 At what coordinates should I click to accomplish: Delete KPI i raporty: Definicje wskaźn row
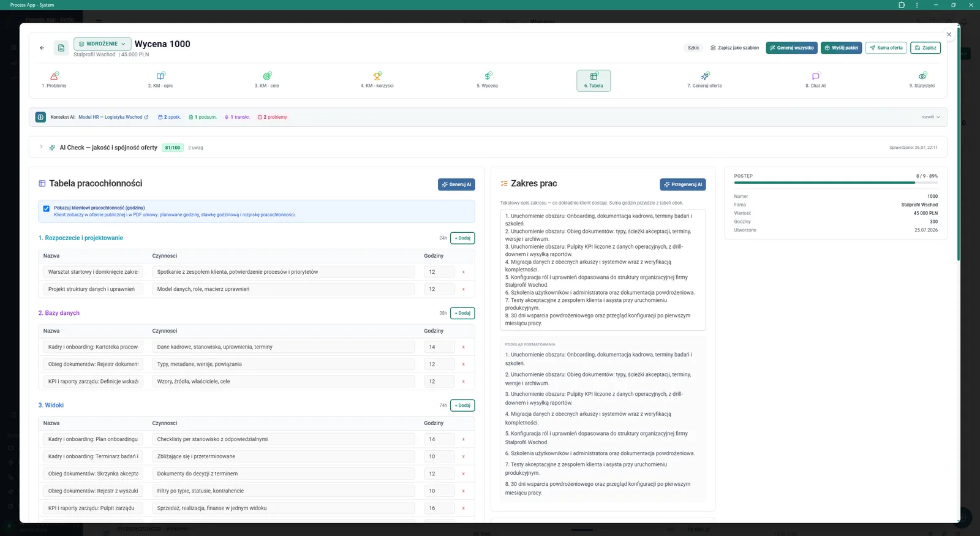tap(463, 381)
